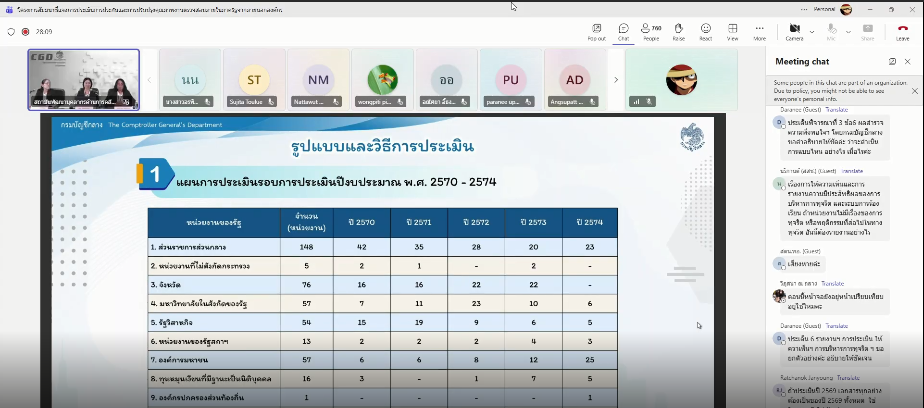Leave the meeting
The height and width of the screenshot is (408, 924).
[x=903, y=31]
